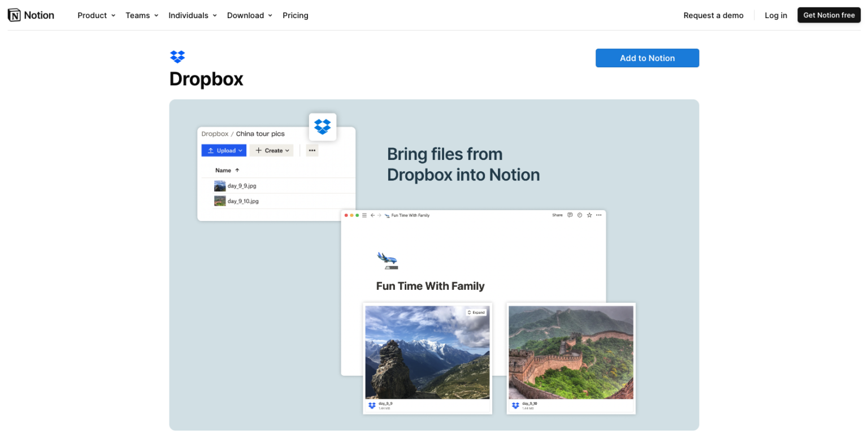The height and width of the screenshot is (443, 868).
Task: Click the green traffic light circle
Action: click(x=358, y=215)
